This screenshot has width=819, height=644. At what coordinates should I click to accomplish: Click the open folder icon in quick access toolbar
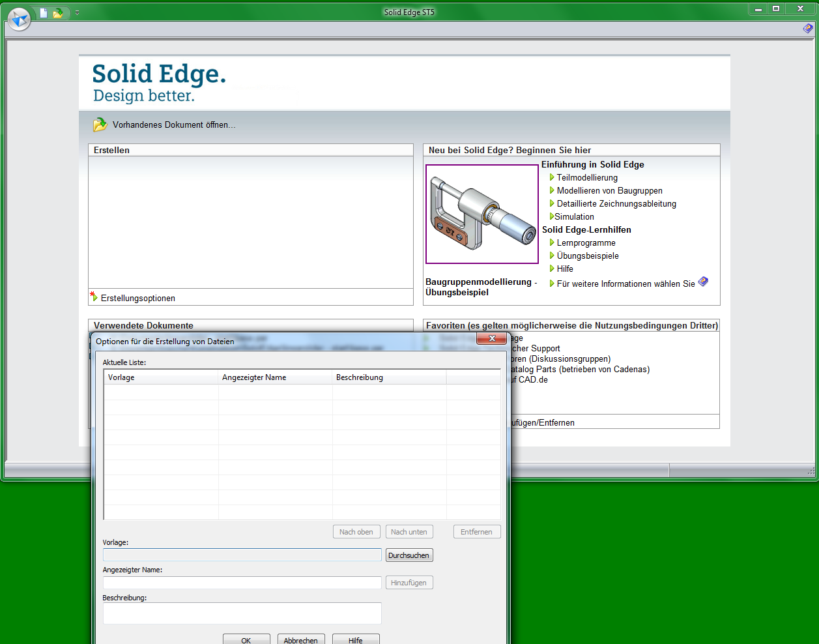click(58, 12)
